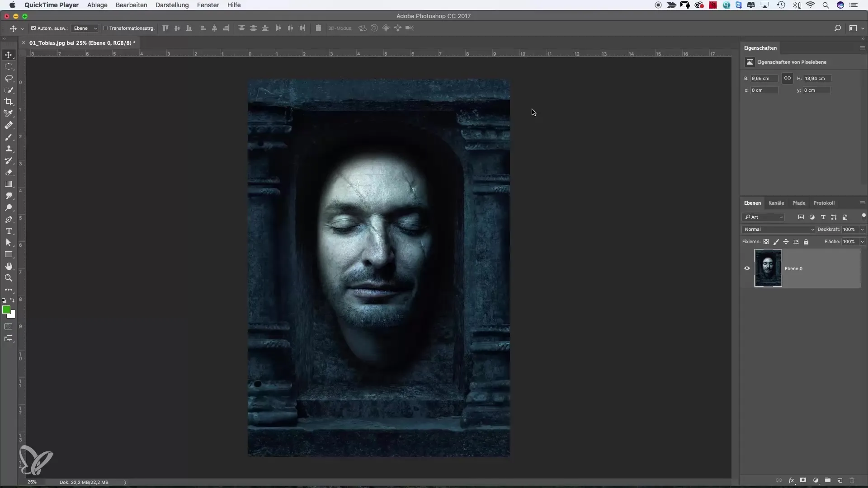Open the Bearbeiten menu
The width and height of the screenshot is (868, 488).
[131, 5]
